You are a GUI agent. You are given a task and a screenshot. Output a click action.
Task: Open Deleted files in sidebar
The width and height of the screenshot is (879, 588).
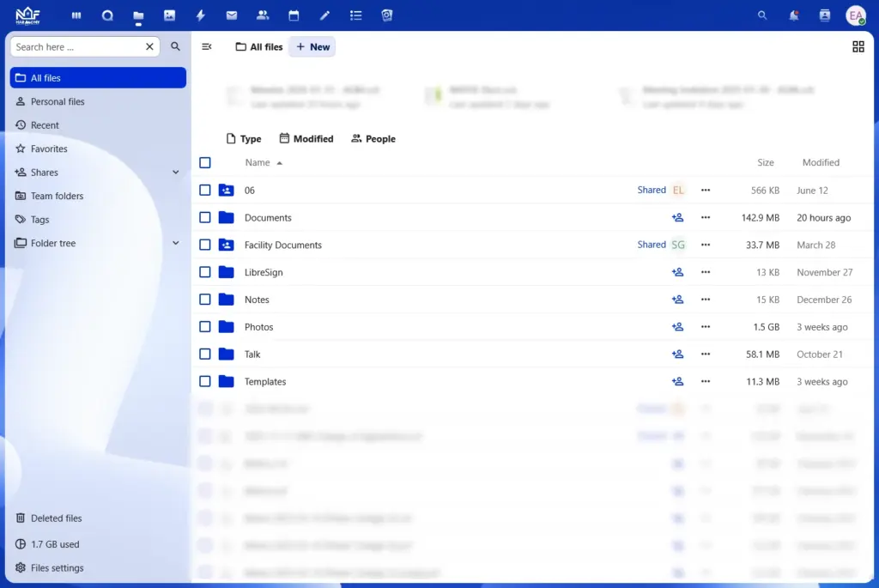[x=56, y=518]
